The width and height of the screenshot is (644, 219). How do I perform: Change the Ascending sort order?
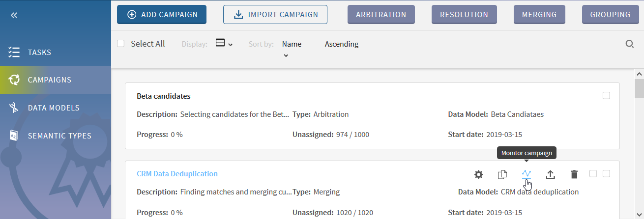coord(341,44)
